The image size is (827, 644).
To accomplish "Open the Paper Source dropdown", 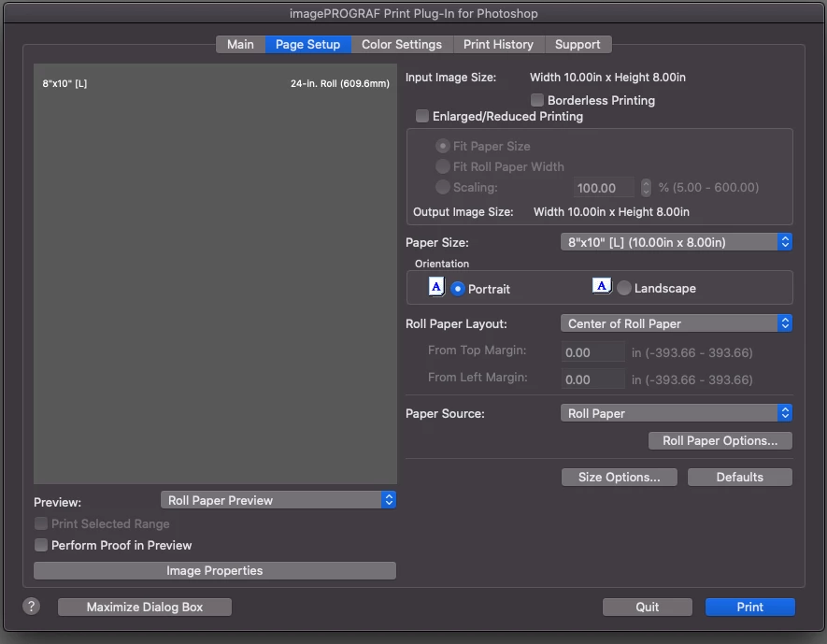I will (677, 413).
